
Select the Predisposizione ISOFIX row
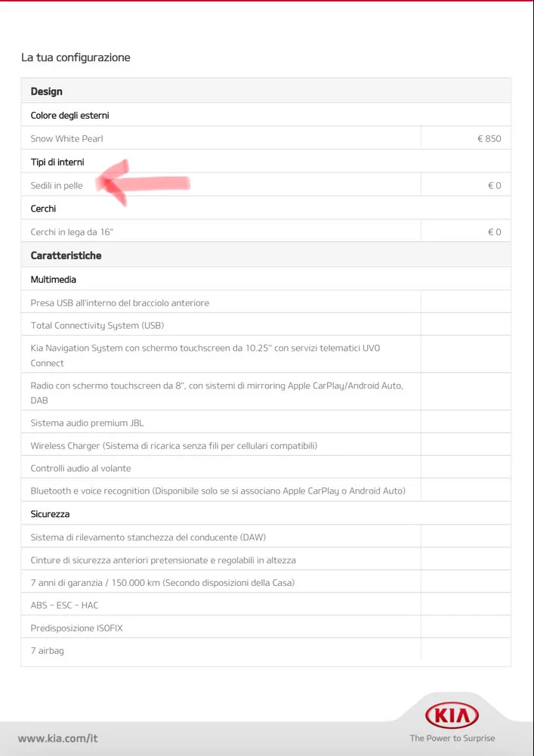tap(266, 627)
